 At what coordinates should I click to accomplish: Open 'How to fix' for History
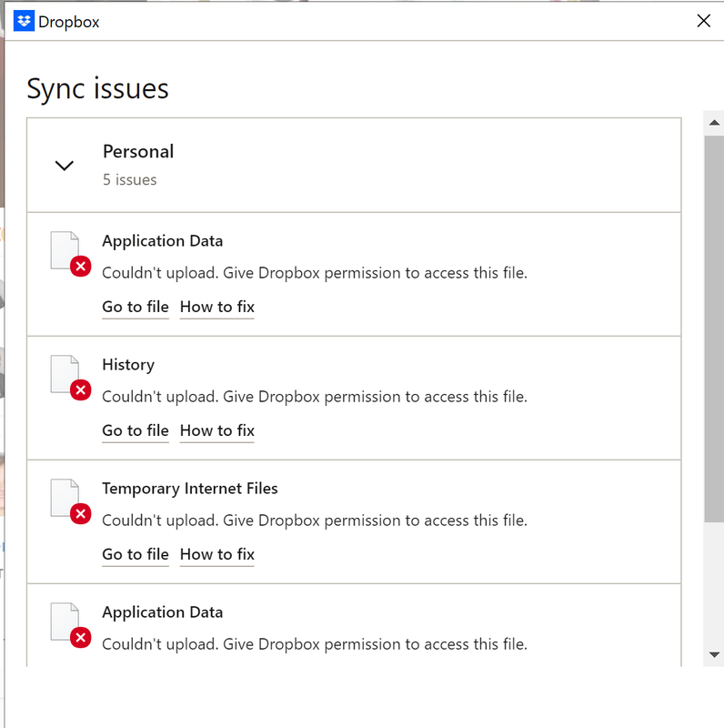(x=217, y=430)
